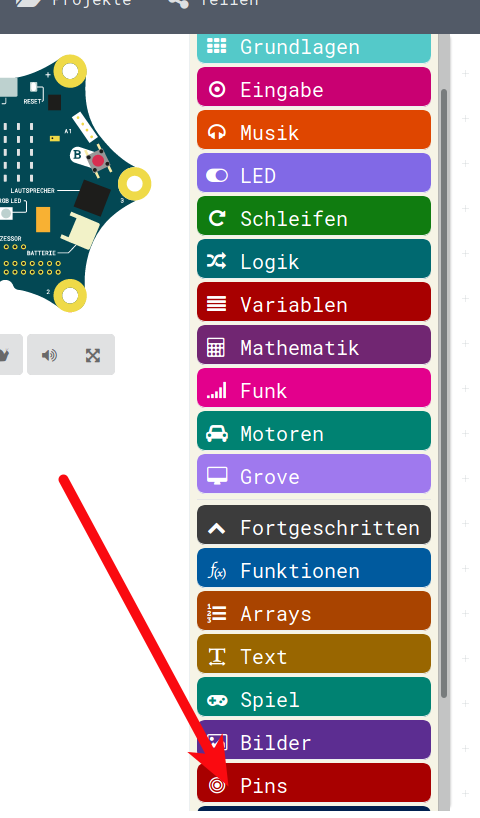Select the Logik shuffle icon
This screenshot has height=818, width=480.
(217, 261)
